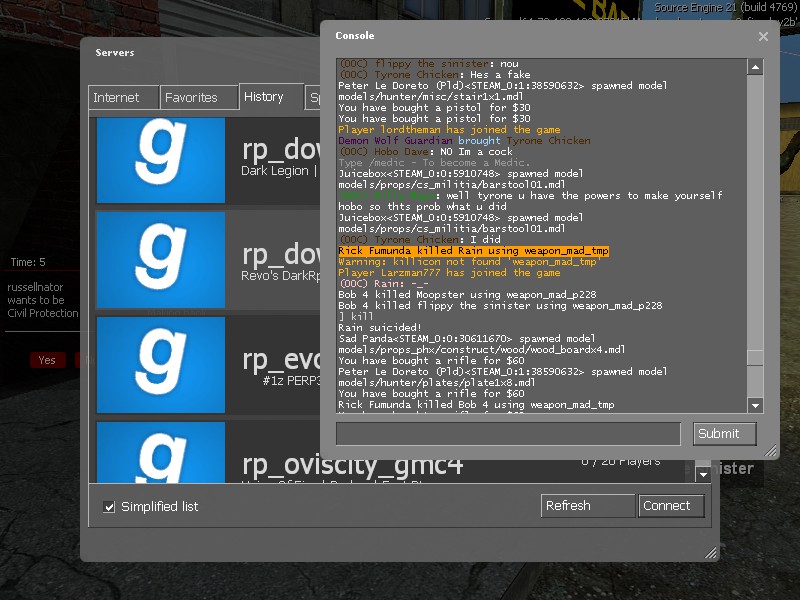
Task: Click line 'Player lordtheman has joined the game'
Action: [x=449, y=130]
